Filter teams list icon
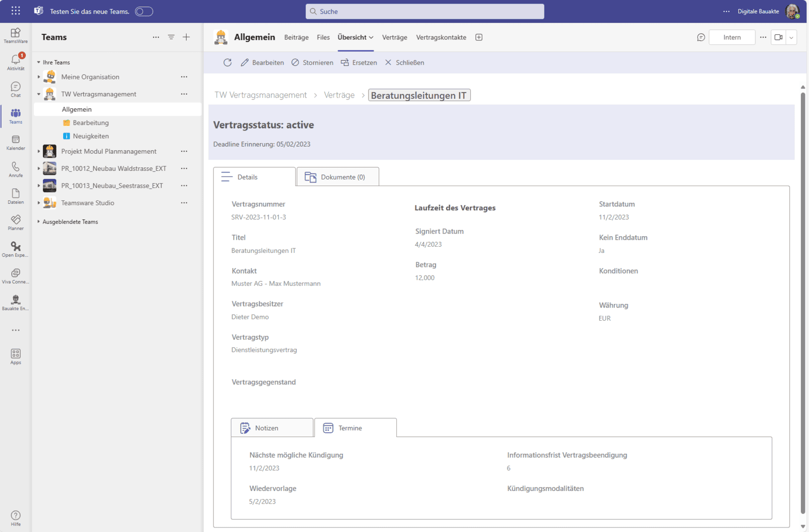The height and width of the screenshot is (532, 809). pos(171,37)
